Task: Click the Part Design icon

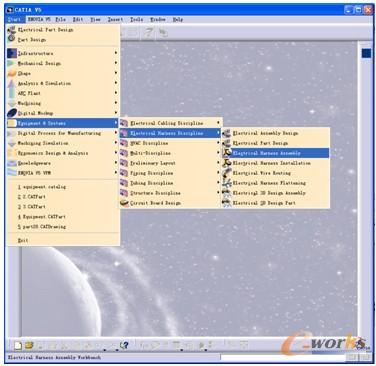Action: 12,39
